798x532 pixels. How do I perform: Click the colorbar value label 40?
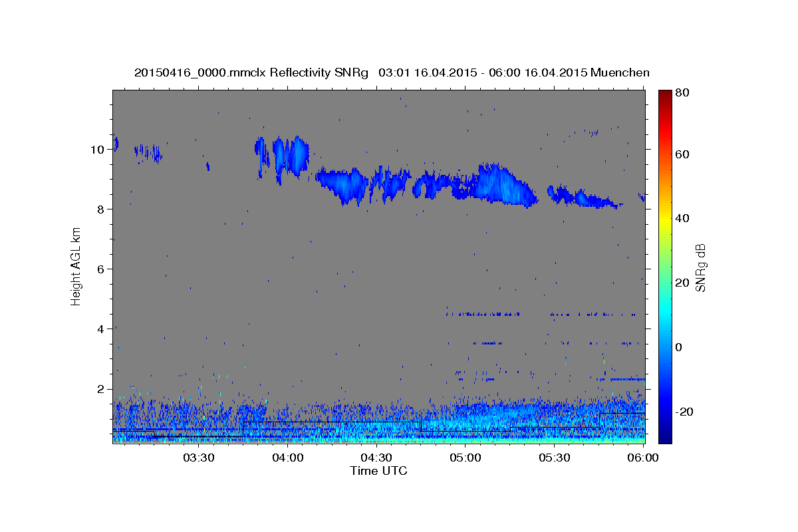(683, 218)
